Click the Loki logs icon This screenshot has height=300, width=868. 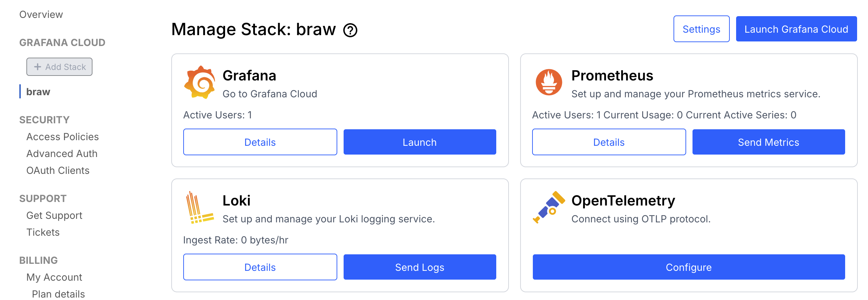coord(199,207)
